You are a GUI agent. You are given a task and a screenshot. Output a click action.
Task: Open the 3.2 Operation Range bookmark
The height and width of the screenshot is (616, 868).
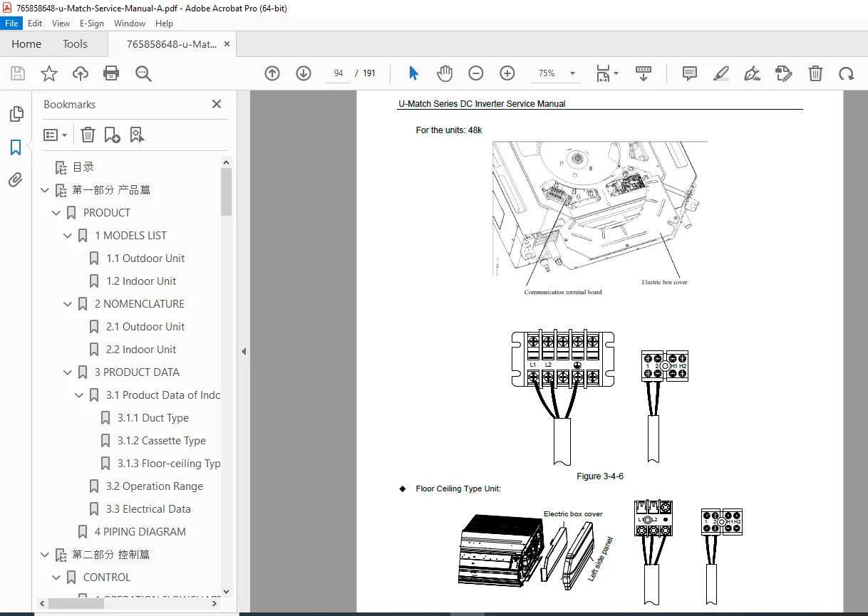click(155, 486)
